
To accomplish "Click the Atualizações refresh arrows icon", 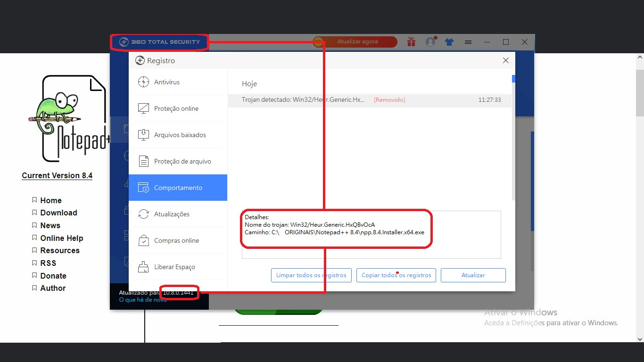I will [x=143, y=214].
